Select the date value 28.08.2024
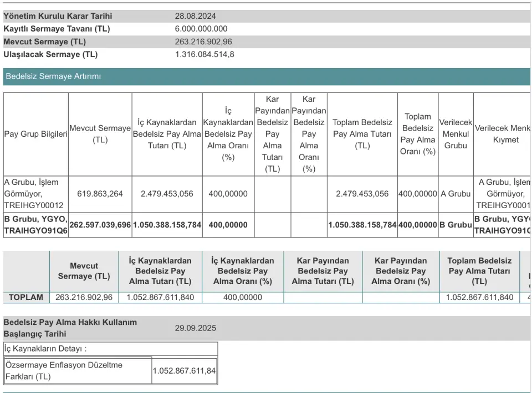This screenshot has height=393, width=532. 196,16
